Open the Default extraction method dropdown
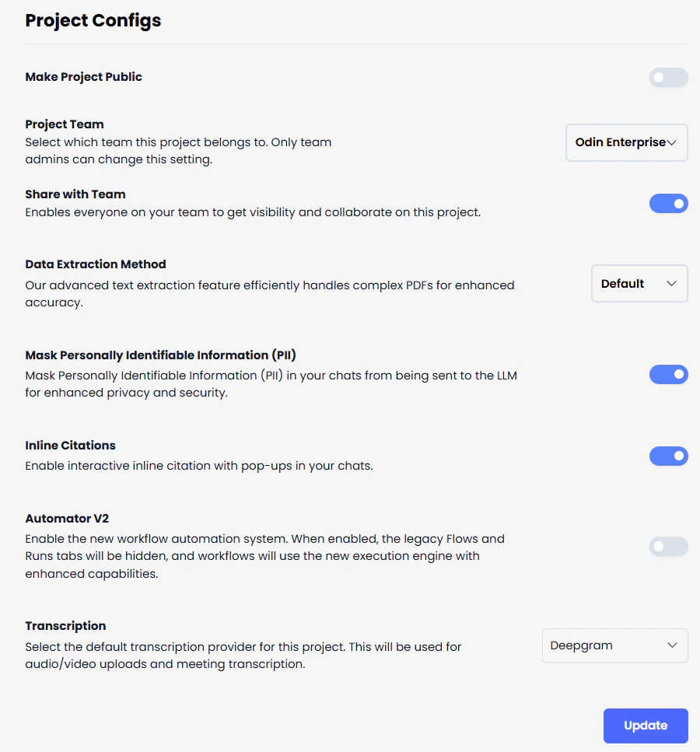This screenshot has width=700, height=752. 639,283
